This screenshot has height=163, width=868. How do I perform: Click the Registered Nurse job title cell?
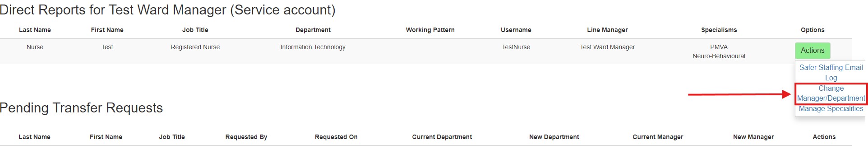click(x=195, y=47)
